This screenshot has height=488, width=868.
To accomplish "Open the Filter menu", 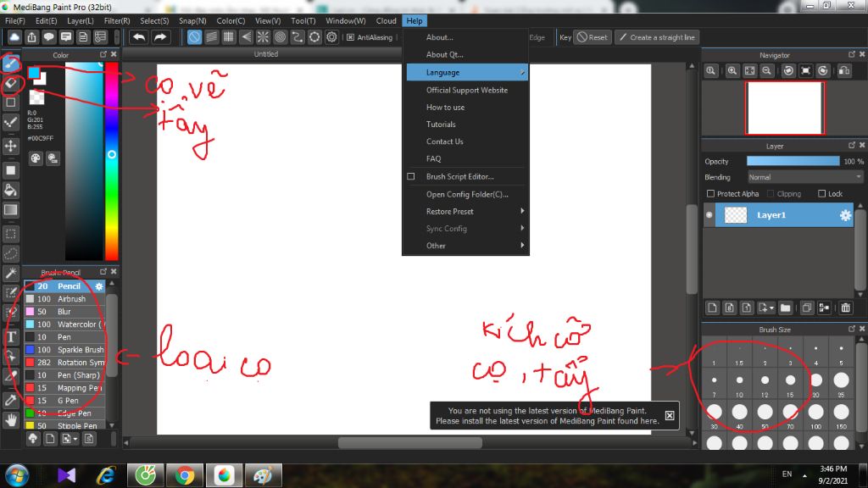I will (117, 20).
